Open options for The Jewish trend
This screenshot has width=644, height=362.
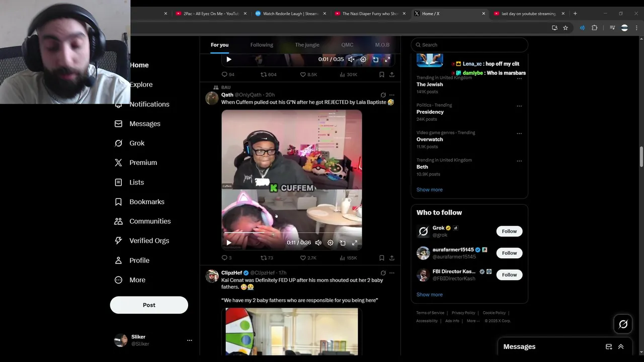(x=519, y=78)
